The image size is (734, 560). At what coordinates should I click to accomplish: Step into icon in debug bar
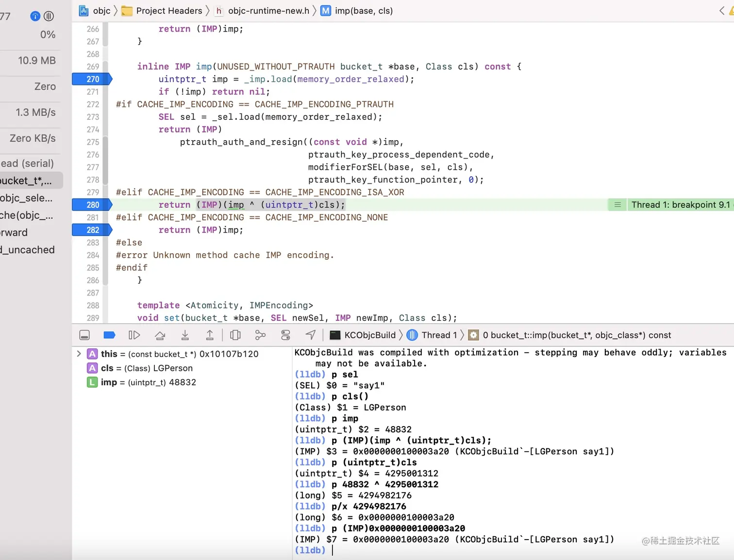(x=185, y=335)
